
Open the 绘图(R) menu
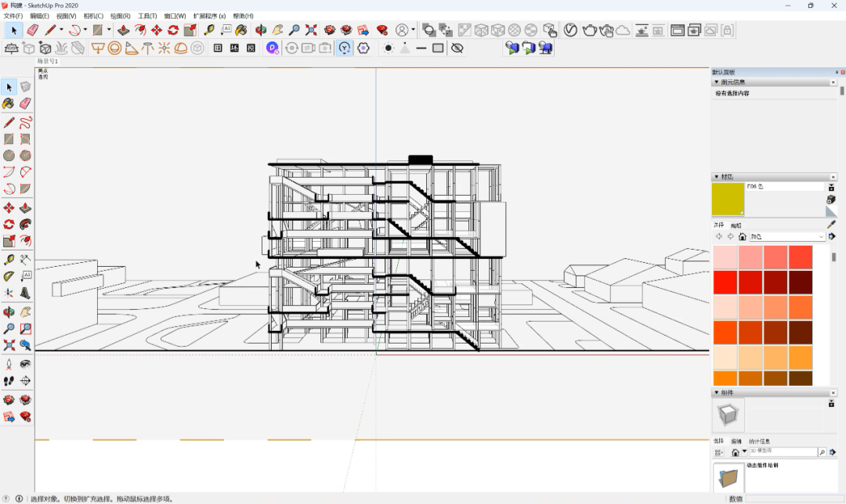(x=121, y=16)
